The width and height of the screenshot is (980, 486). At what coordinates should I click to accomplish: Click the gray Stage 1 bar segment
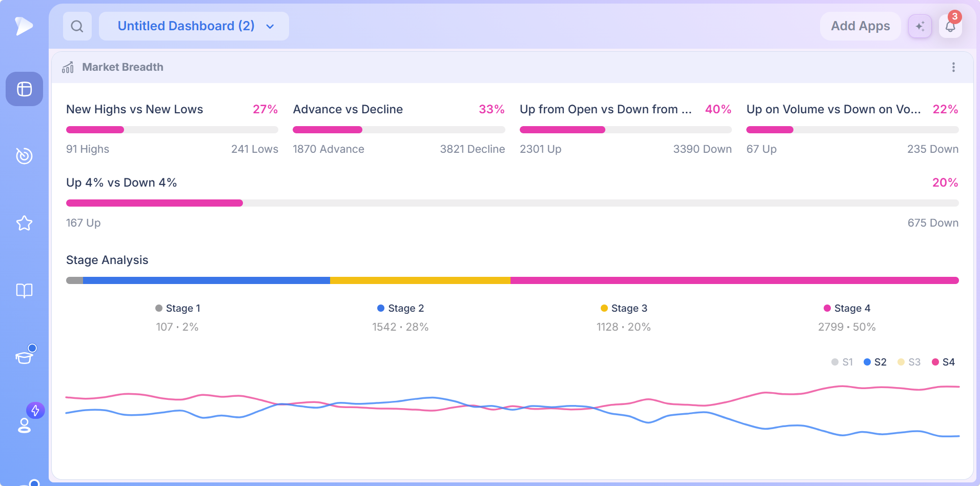(74, 280)
